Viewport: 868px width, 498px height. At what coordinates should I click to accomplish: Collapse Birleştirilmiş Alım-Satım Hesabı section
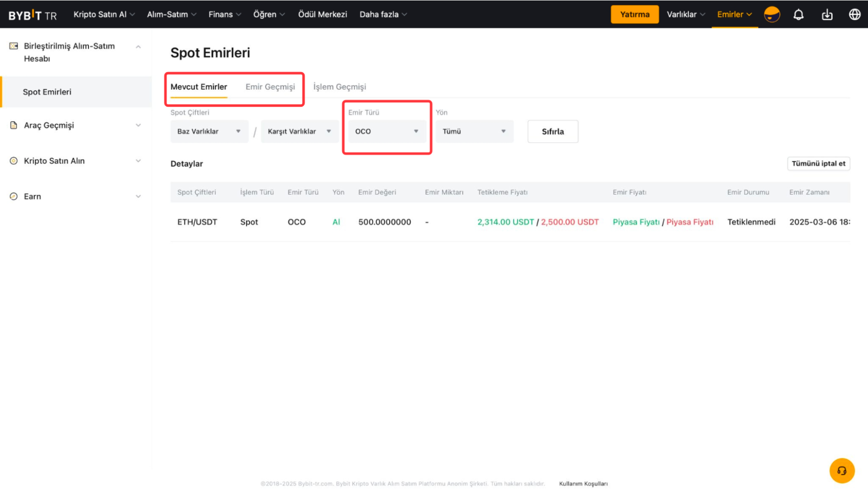[138, 47]
